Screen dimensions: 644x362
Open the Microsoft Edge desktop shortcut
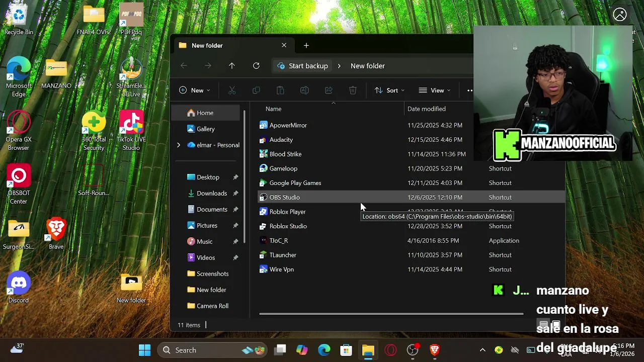pyautogui.click(x=19, y=76)
